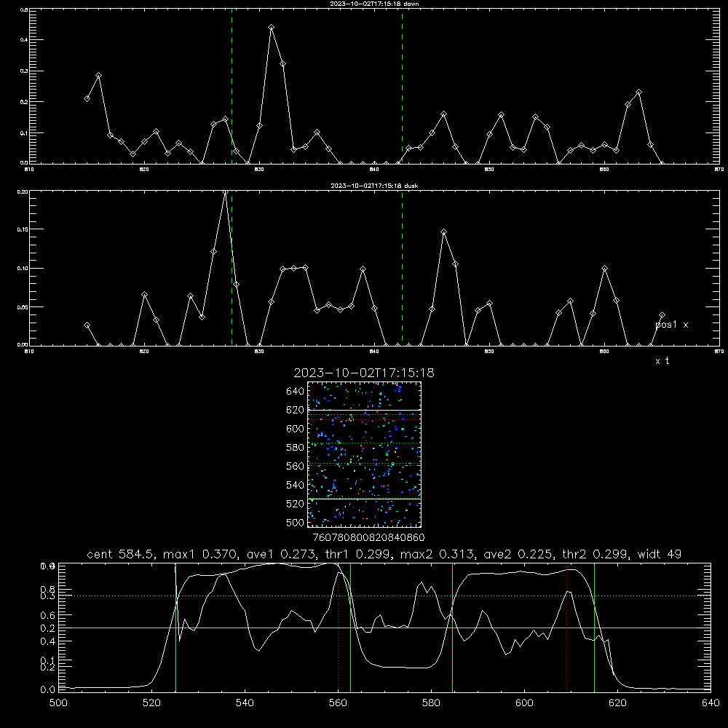
Task: Click the red dotted line near 609
Action: point(567,628)
